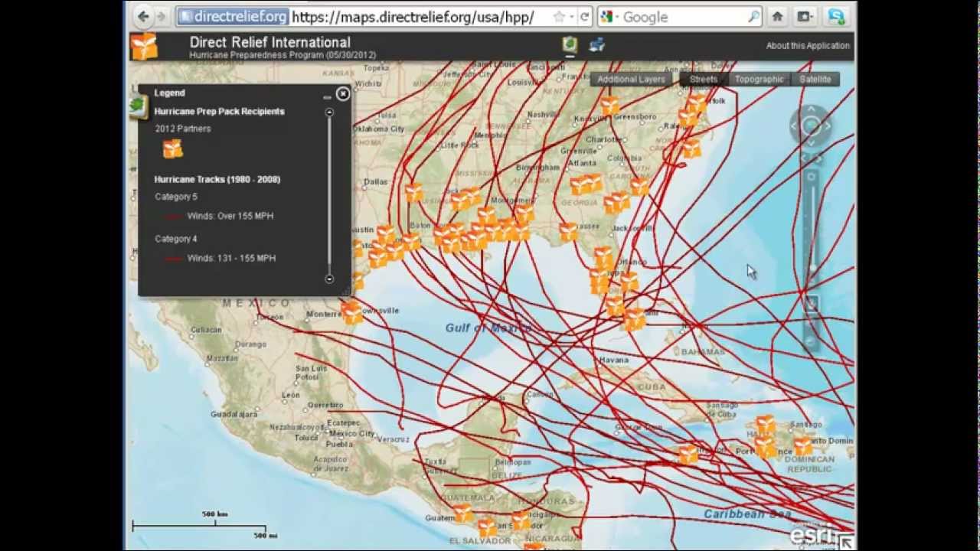Close the Legend panel
The height and width of the screenshot is (551, 980).
[343, 93]
